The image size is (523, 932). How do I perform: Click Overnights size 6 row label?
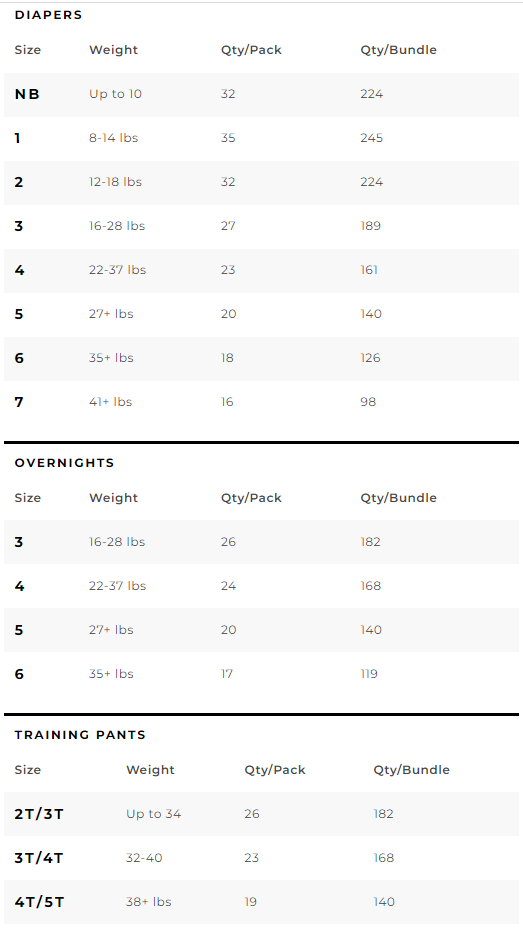pos(18,674)
